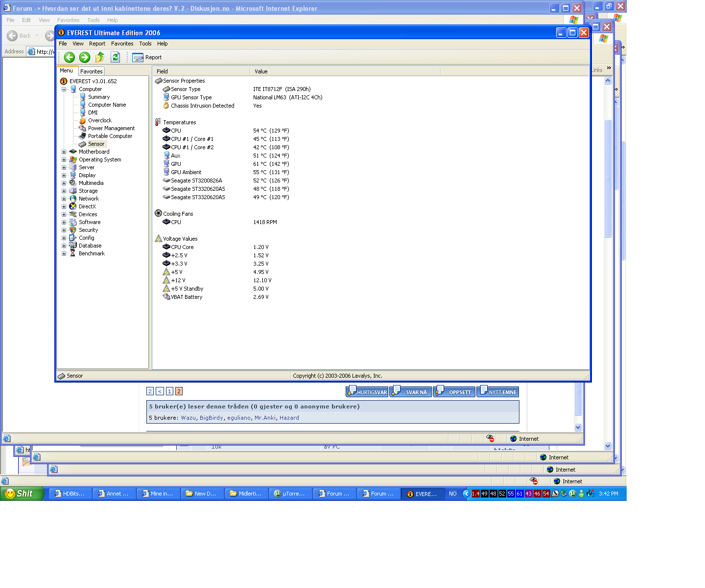Click the Field column header
This screenshot has height=588, width=705.
[x=201, y=71]
